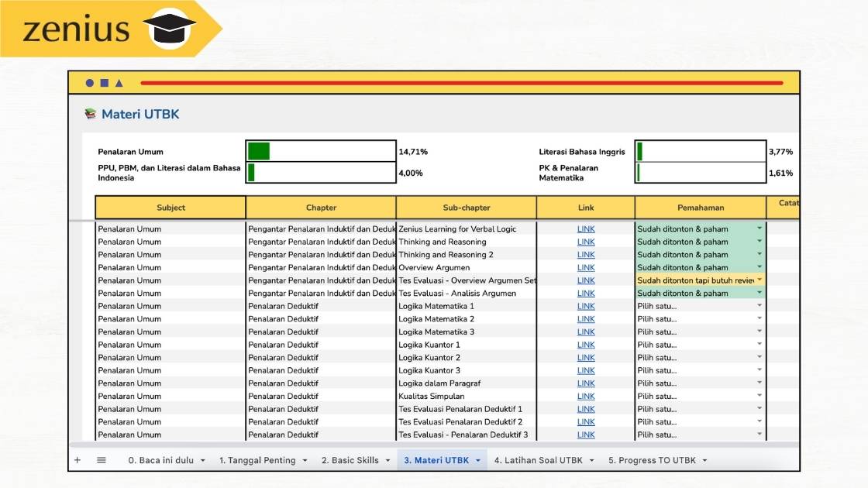Go to the 5. Progress TO UTBK tab
The image size is (868, 488).
(x=652, y=460)
